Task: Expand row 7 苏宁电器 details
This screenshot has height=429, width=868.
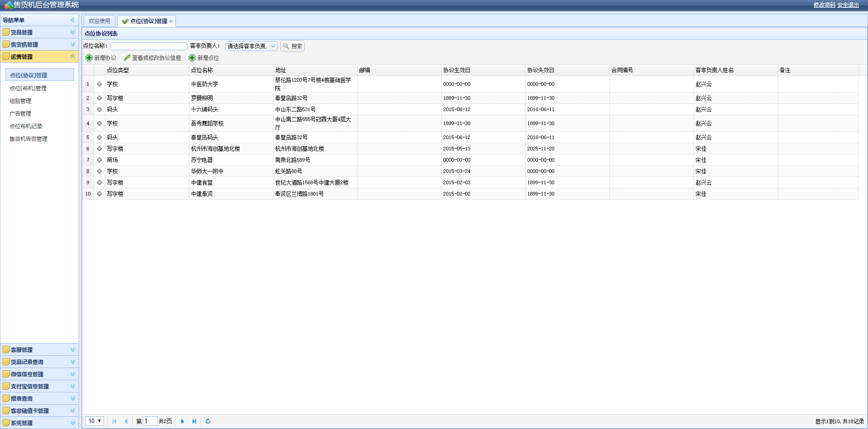Action: 99,160
